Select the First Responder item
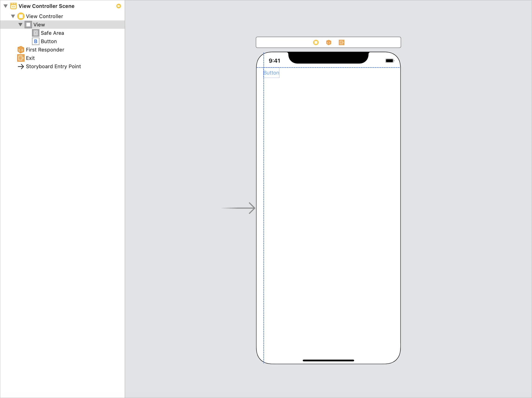This screenshot has width=532, height=398. tap(45, 49)
